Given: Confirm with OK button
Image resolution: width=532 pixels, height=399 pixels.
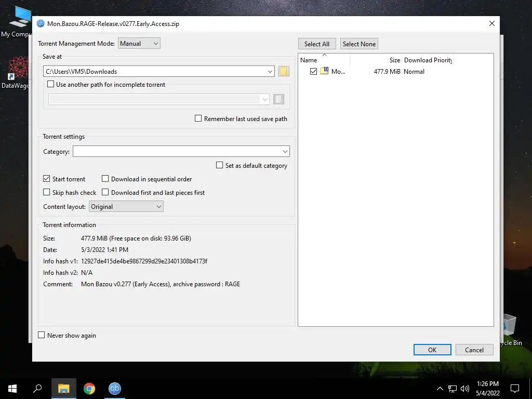Looking at the screenshot, I should click(432, 350).
